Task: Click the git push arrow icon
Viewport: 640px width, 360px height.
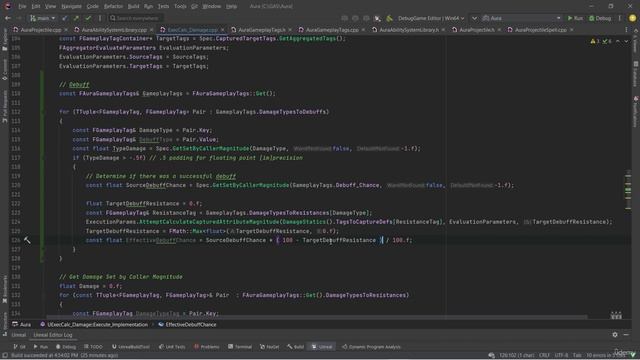Action: [76, 18]
